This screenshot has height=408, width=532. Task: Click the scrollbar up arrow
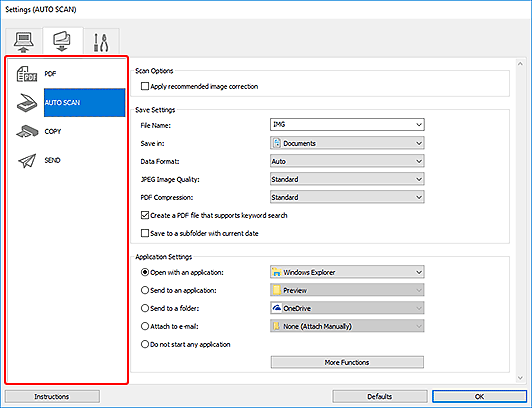[x=520, y=64]
